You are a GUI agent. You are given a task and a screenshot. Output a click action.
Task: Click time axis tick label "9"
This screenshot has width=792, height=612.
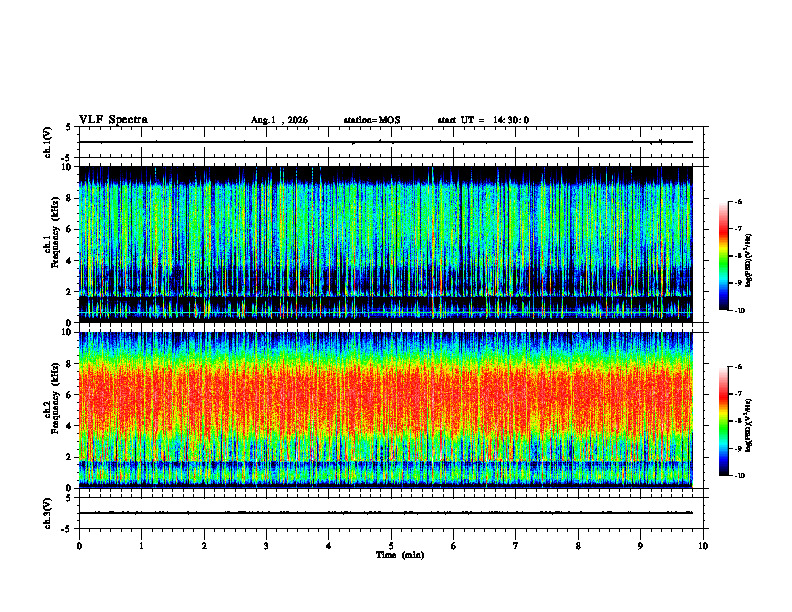coord(640,546)
